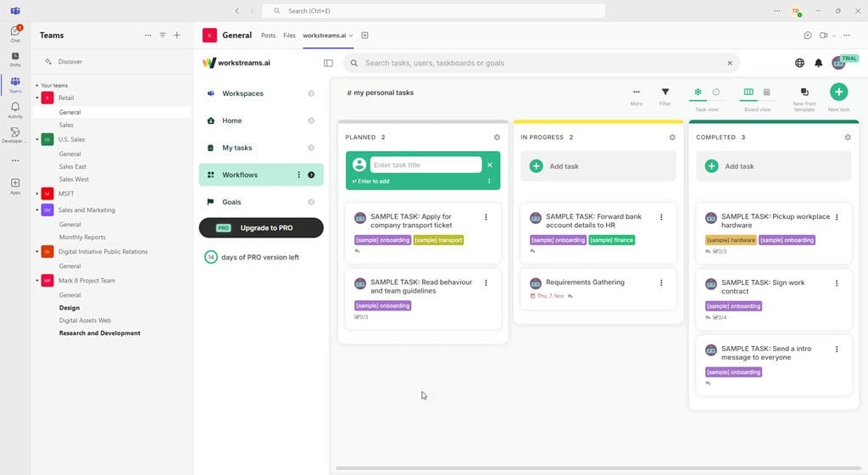The width and height of the screenshot is (868, 475).
Task: Collapse the Retail team
Action: click(37, 98)
